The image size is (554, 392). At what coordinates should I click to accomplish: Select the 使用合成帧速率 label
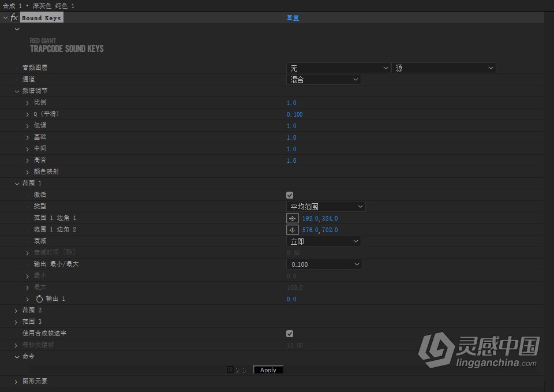(44, 333)
